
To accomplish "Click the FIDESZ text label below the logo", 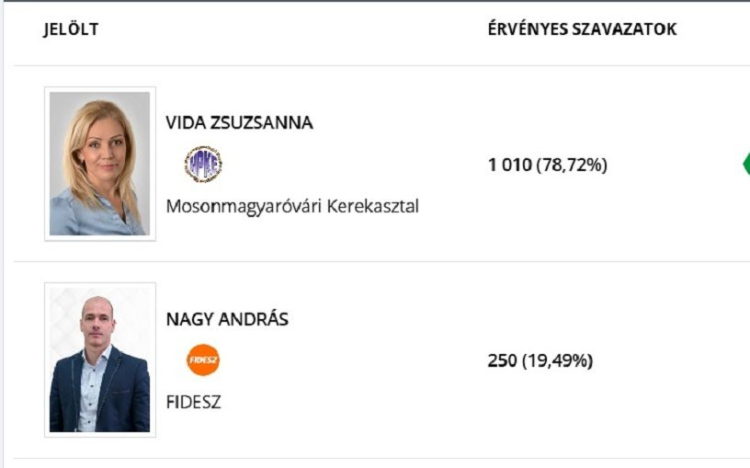I will click(193, 402).
